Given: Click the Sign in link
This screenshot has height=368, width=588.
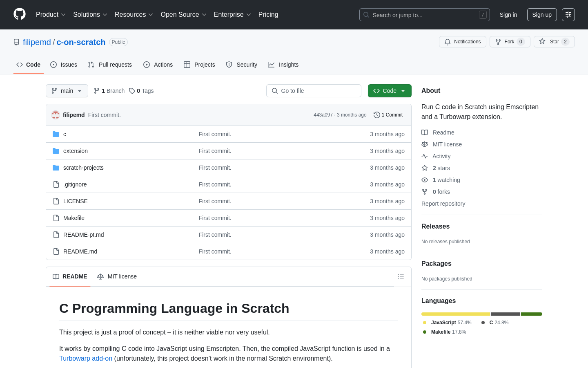Looking at the screenshot, I should coord(508,15).
